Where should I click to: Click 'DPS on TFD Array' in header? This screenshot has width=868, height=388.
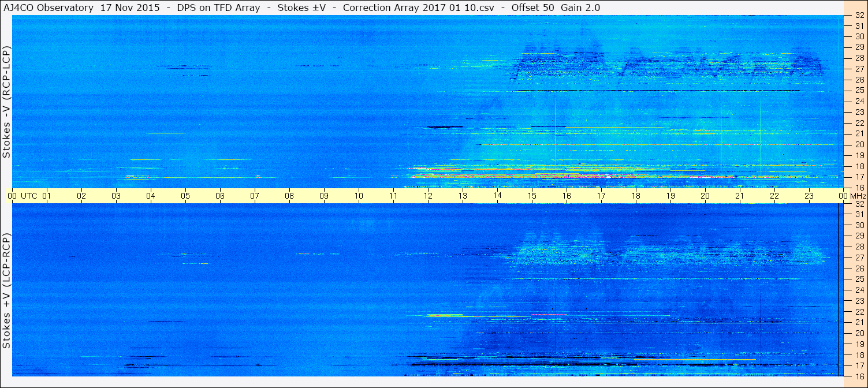(x=218, y=8)
